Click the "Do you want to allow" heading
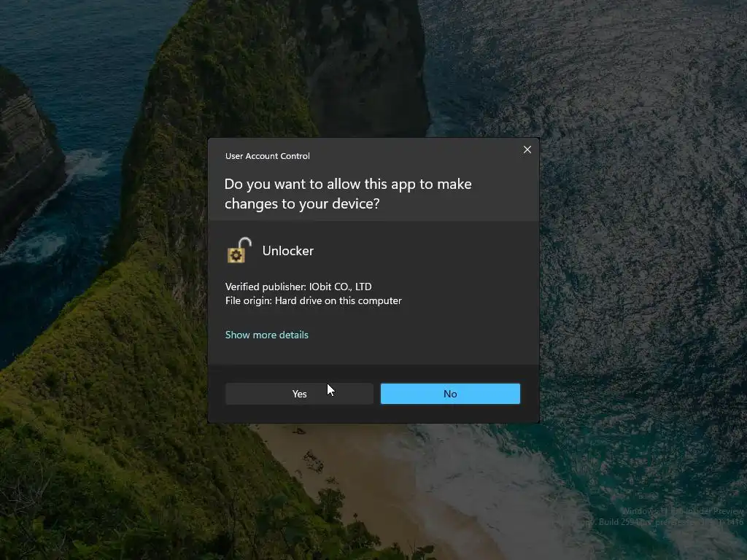Viewport: 747px width, 560px height. click(x=348, y=194)
